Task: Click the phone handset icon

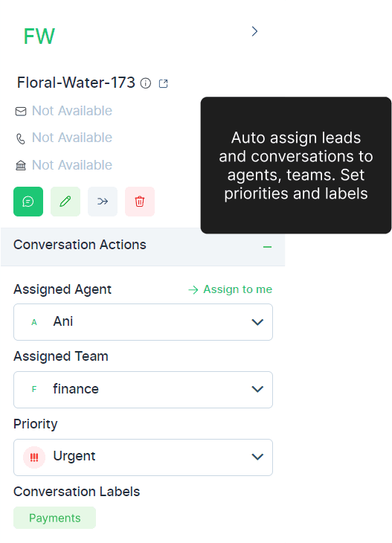Action: click(21, 138)
